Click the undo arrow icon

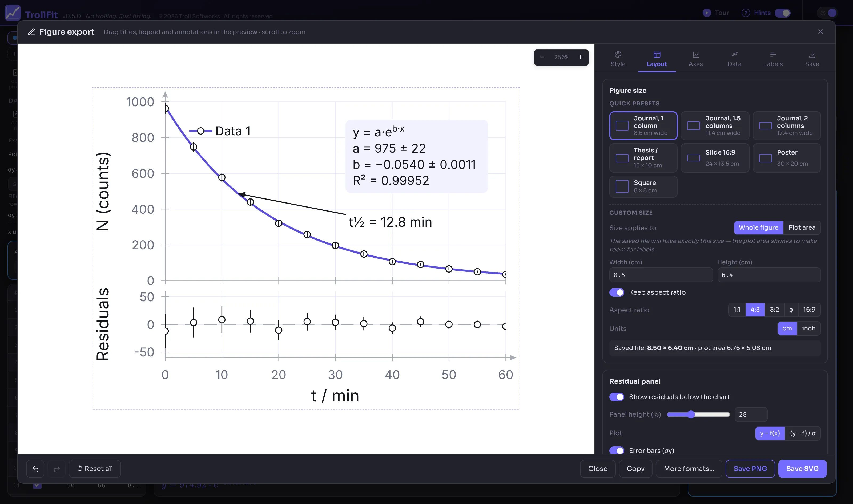[x=35, y=469]
